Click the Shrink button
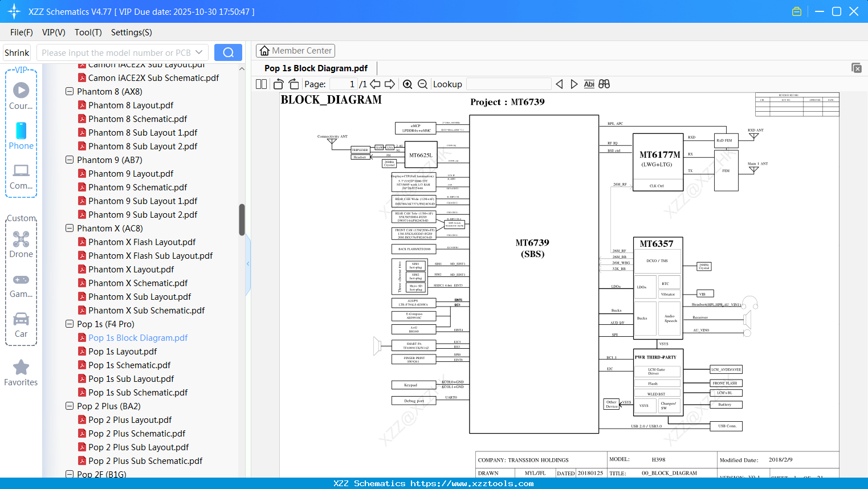This screenshot has width=868, height=489. point(17,52)
